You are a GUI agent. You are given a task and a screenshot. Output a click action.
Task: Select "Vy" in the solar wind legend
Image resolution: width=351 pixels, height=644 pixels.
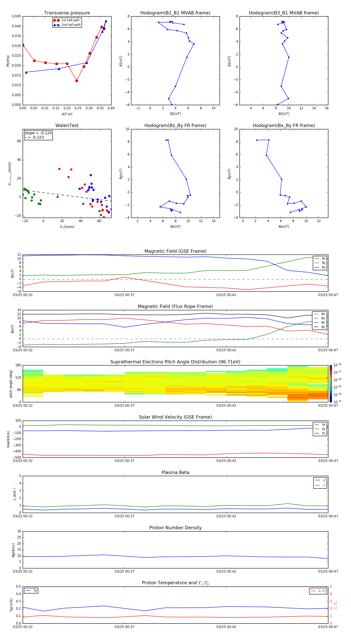click(320, 429)
